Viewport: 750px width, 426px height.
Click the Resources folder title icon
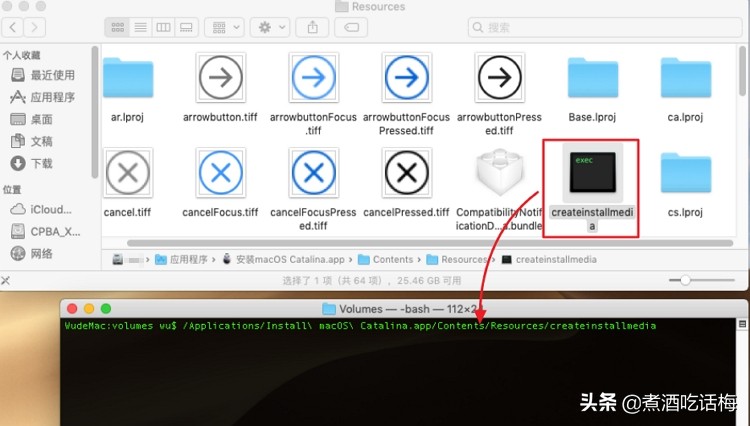(x=342, y=6)
